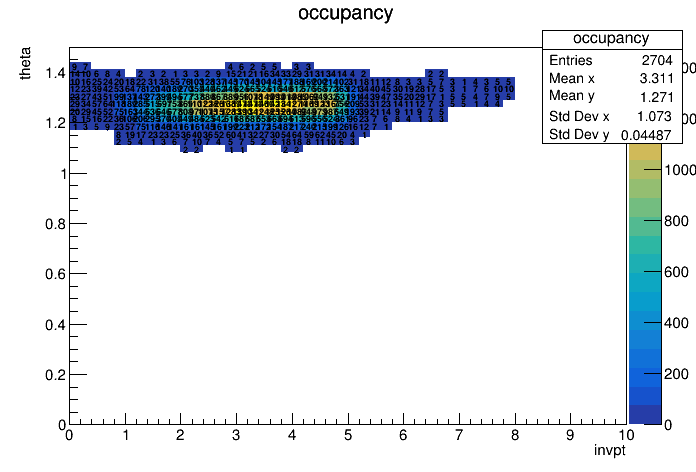Image resolution: width=696 pixels, height=472 pixels.
Task: Click the x-axis tick label "8"
Action: coord(515,435)
